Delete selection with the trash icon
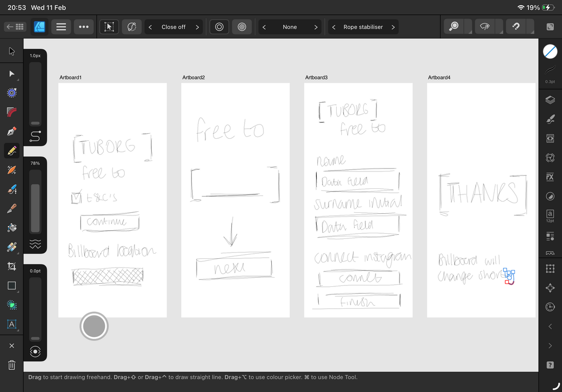The image size is (562, 392). click(12, 365)
